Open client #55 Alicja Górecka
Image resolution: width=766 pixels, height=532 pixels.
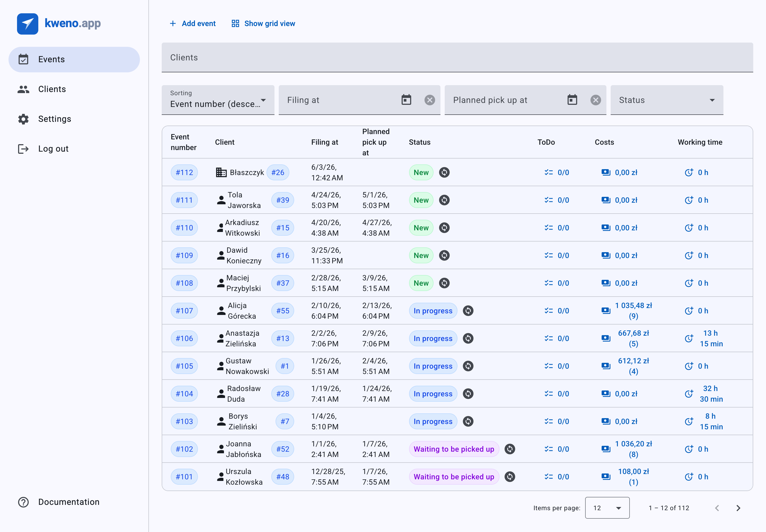tap(283, 311)
